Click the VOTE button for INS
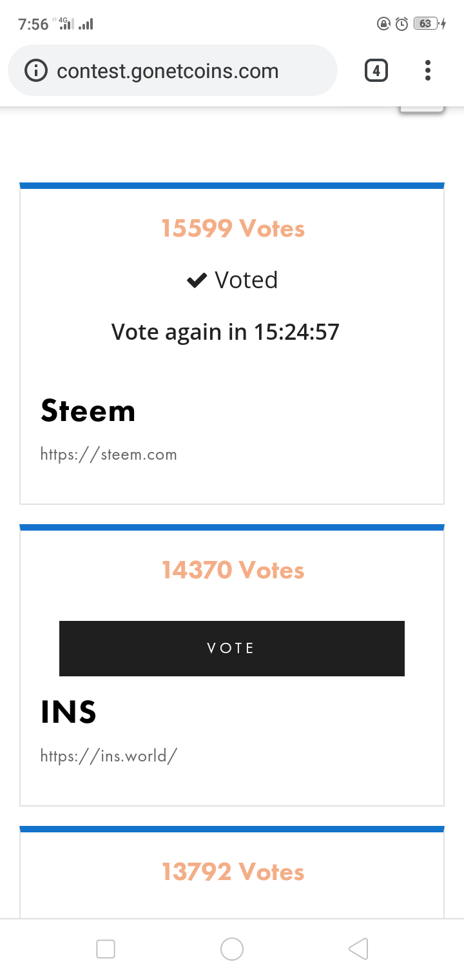This screenshot has width=464, height=980. (232, 649)
